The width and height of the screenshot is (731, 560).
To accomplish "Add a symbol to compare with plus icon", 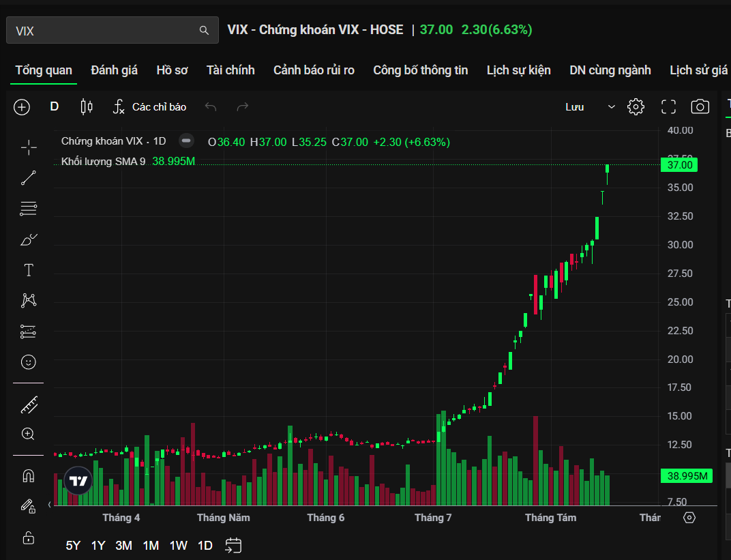I will coord(22,107).
